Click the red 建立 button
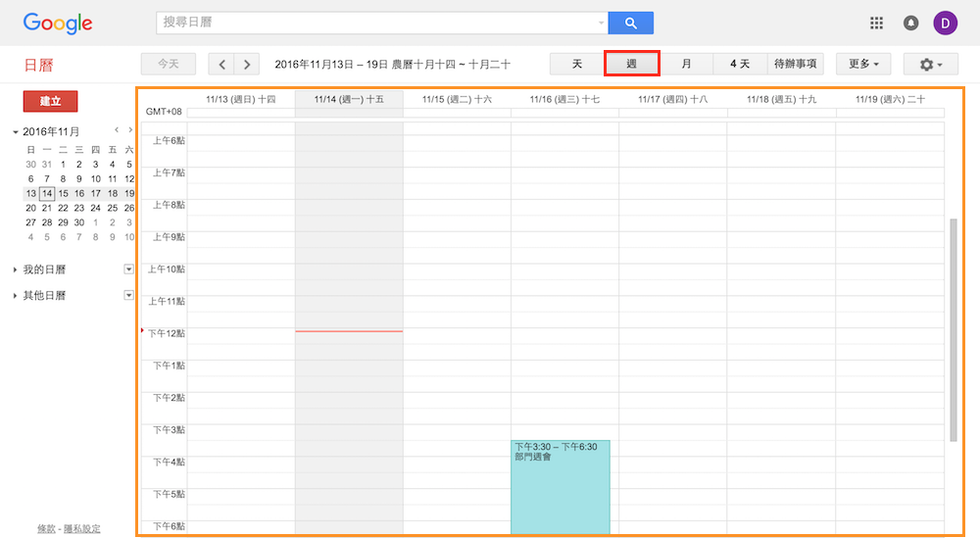 (x=50, y=101)
